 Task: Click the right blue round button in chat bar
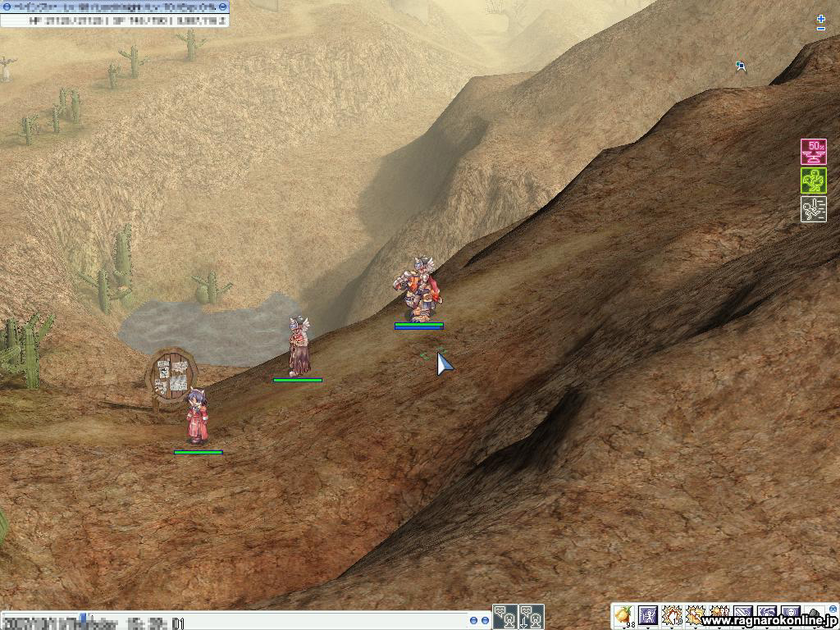(x=485, y=620)
